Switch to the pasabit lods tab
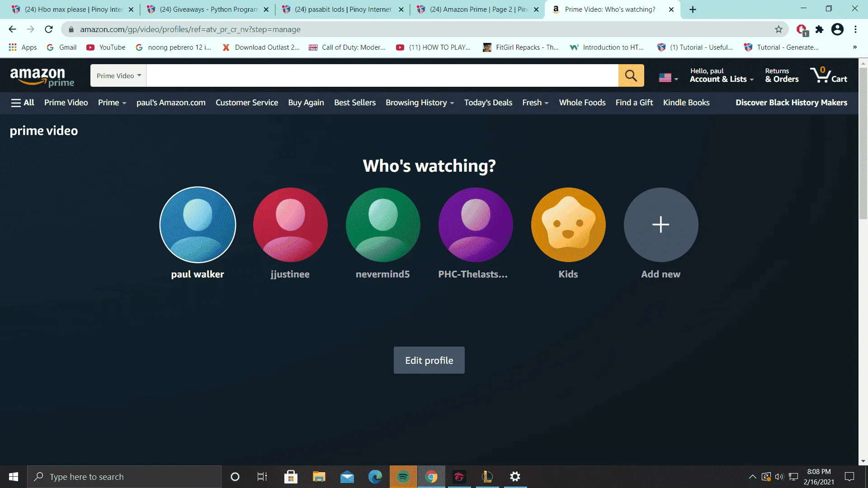 pyautogui.click(x=343, y=9)
